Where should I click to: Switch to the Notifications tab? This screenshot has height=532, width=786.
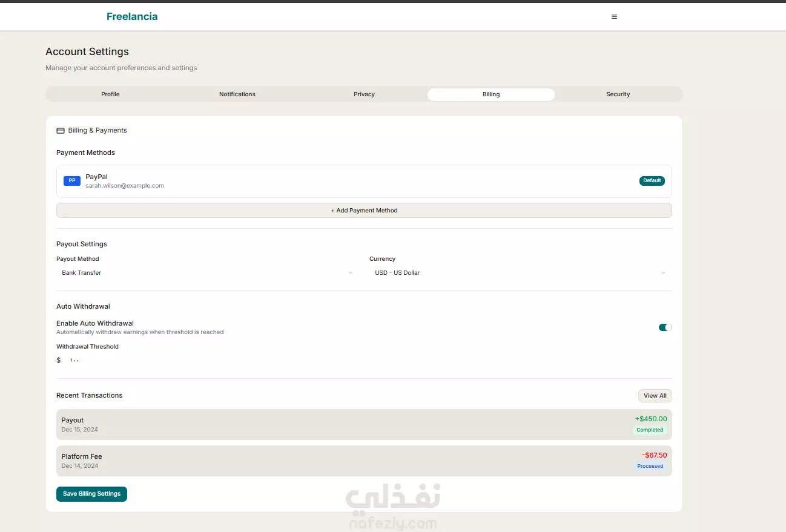pyautogui.click(x=237, y=94)
